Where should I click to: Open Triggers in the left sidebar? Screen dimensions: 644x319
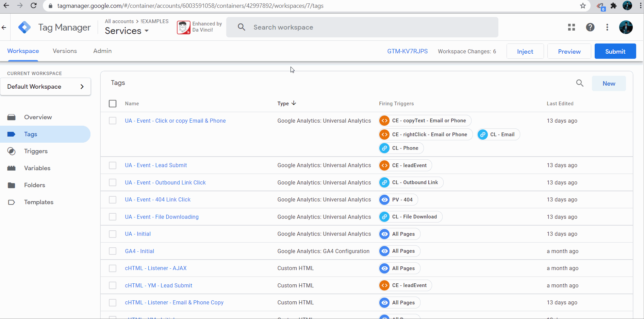click(x=36, y=151)
